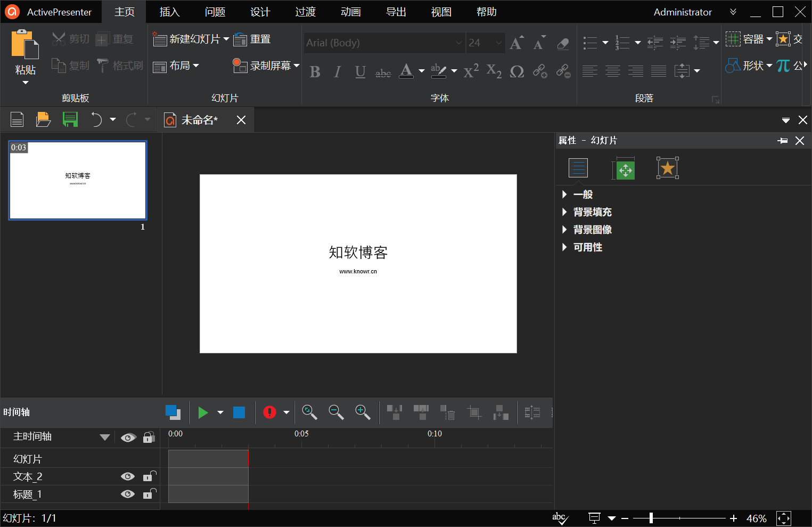Screen dimensions: 812x527
Task: Open the 主时间轴 timeline selector dropdown
Action: tap(105, 437)
